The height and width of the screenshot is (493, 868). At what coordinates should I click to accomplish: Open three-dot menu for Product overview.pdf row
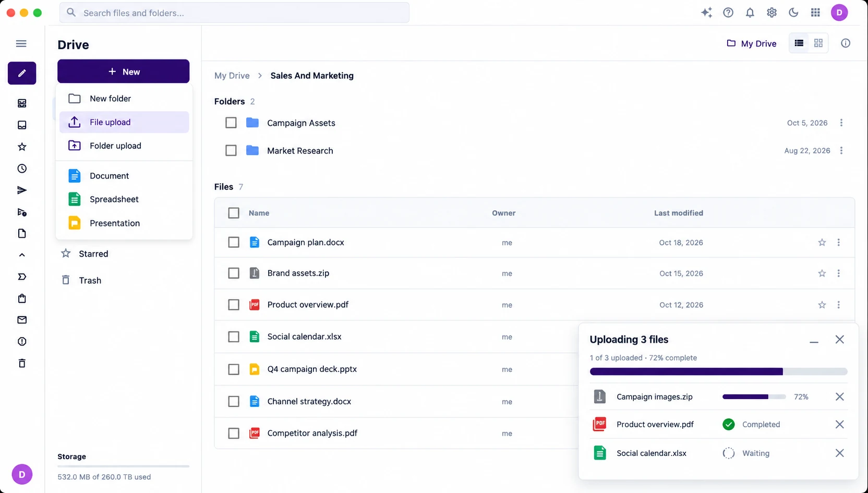tap(839, 305)
